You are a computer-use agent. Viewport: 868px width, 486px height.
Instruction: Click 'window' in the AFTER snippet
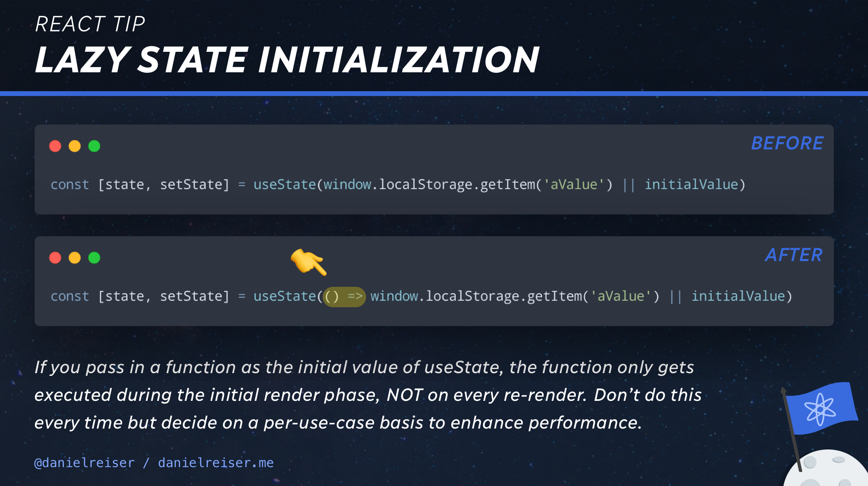tap(394, 296)
